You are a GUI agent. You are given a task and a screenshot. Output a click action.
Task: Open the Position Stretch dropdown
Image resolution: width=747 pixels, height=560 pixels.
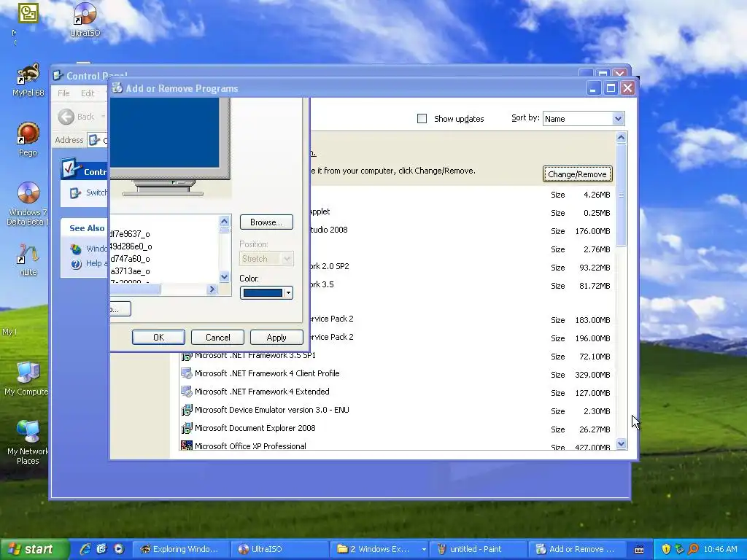click(x=287, y=259)
